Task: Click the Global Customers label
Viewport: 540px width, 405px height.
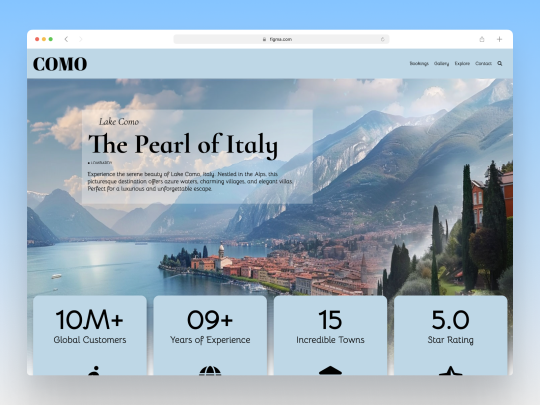Action: (90, 340)
